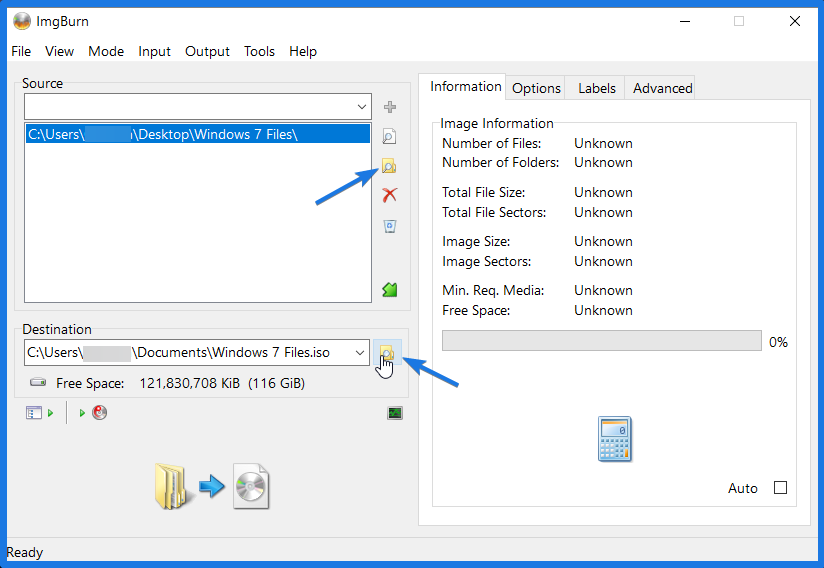Screen dimensions: 824x568
Task: Click the log window icon with green arrow
Action: point(39,413)
